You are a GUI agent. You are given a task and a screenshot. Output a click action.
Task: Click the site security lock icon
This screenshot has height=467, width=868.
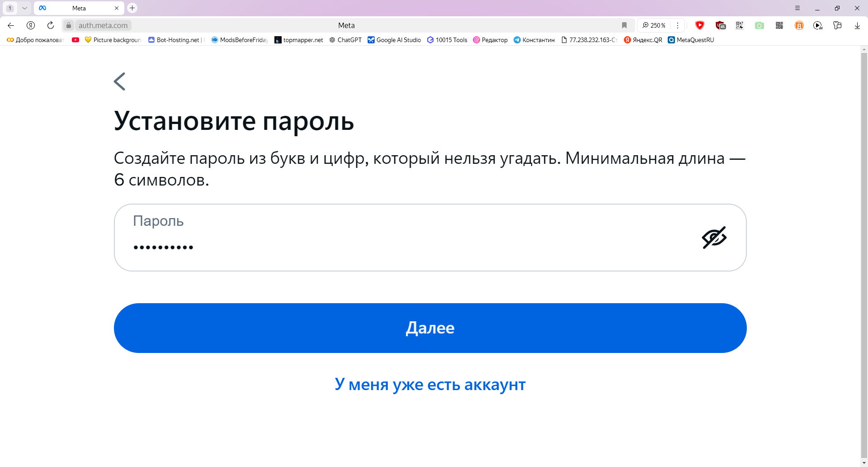coord(68,25)
